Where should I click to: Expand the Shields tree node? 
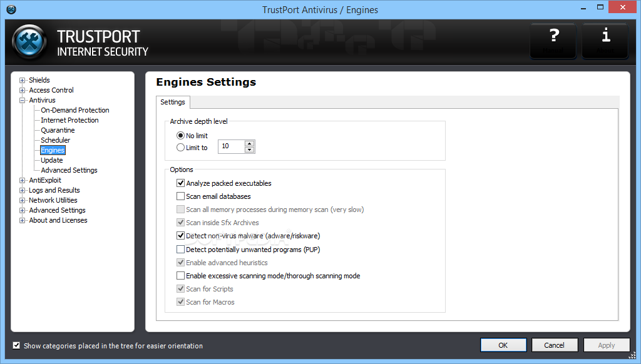tap(23, 80)
